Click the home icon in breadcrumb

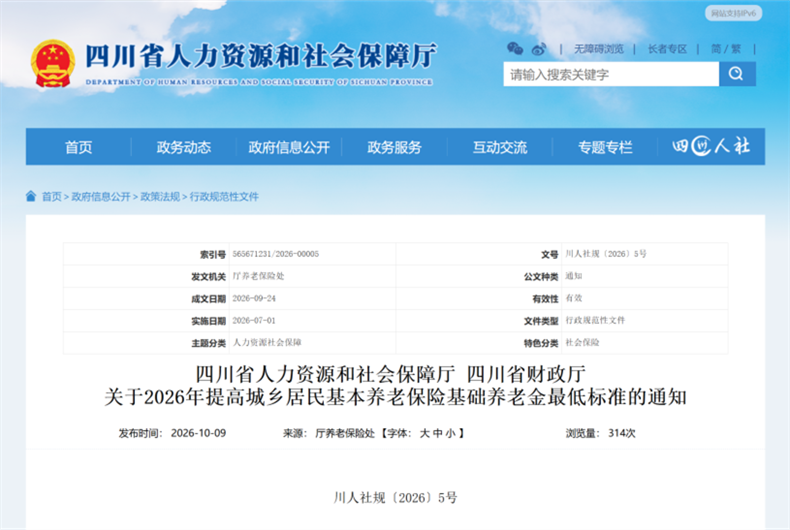pyautogui.click(x=31, y=196)
